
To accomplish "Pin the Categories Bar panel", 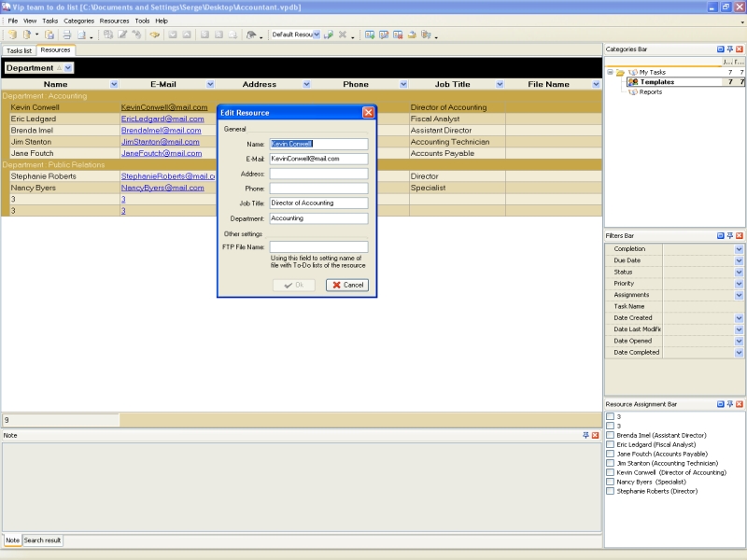I will (x=730, y=49).
